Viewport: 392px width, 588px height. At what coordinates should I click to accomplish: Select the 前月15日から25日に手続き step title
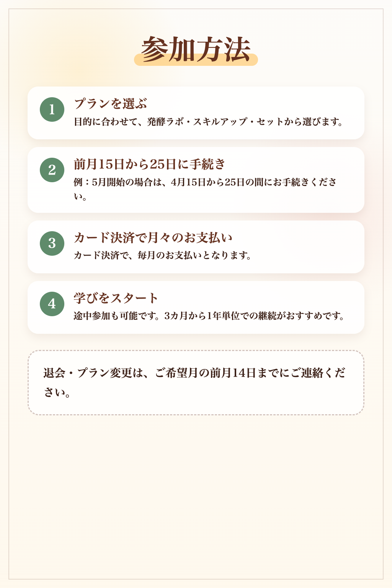149,164
